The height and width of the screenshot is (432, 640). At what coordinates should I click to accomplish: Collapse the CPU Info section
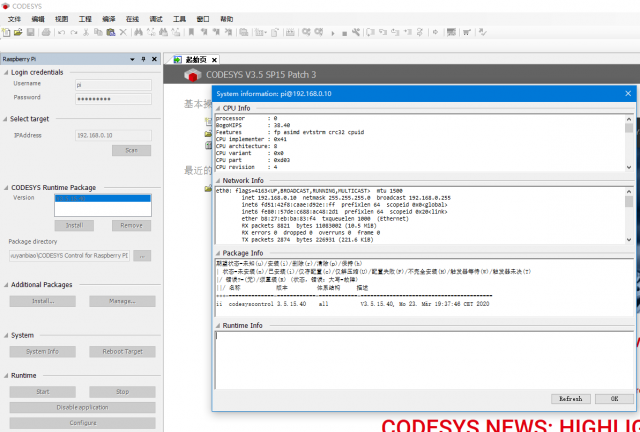[x=218, y=107]
